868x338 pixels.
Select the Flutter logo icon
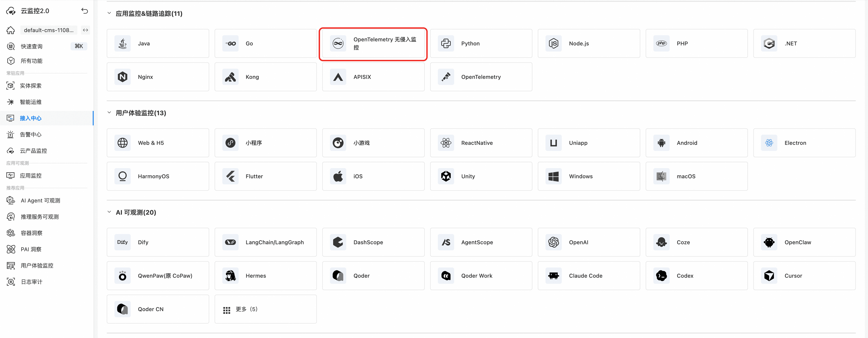pos(230,176)
